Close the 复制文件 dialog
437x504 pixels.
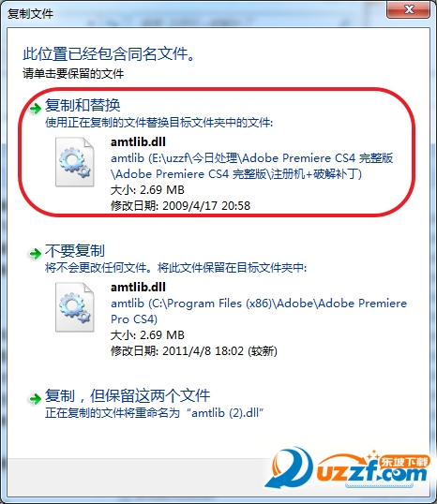point(408,9)
